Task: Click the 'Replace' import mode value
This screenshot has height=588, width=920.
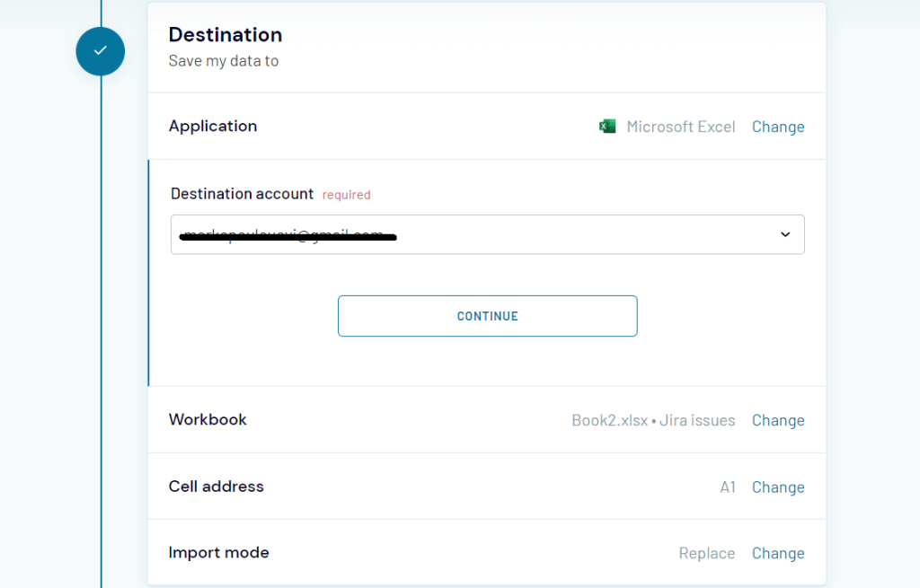Action: pyautogui.click(x=706, y=553)
